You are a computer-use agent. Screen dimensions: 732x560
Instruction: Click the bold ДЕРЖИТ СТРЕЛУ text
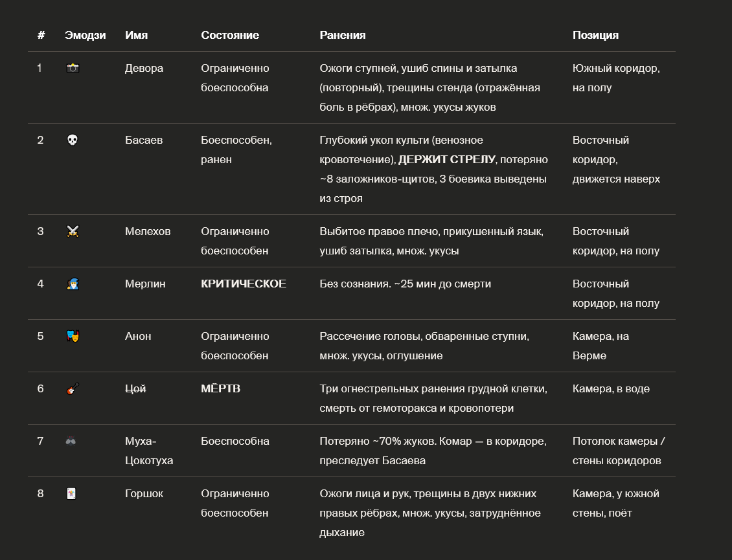[x=447, y=160]
